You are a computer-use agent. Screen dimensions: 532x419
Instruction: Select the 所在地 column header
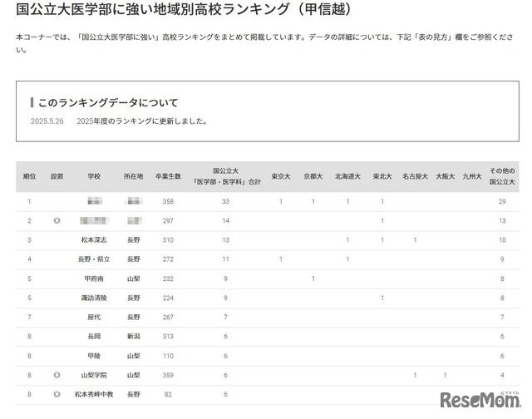pos(133,176)
